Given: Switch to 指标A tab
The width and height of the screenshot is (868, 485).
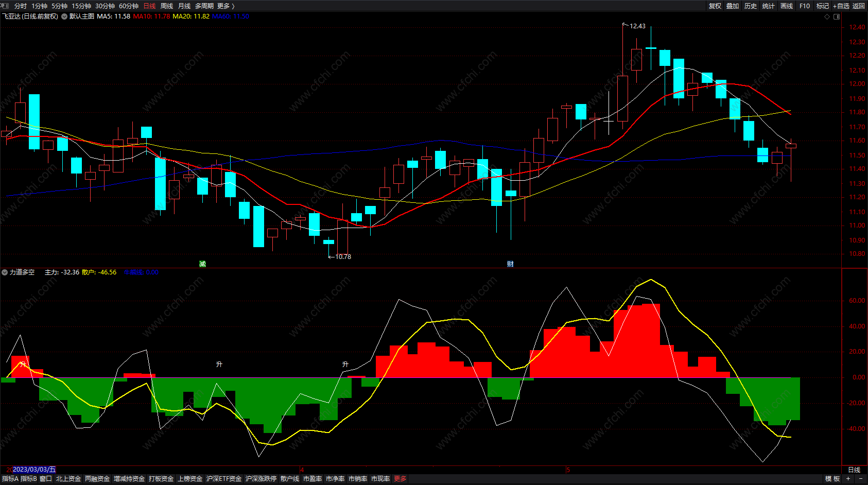Looking at the screenshot, I should (x=10, y=479).
